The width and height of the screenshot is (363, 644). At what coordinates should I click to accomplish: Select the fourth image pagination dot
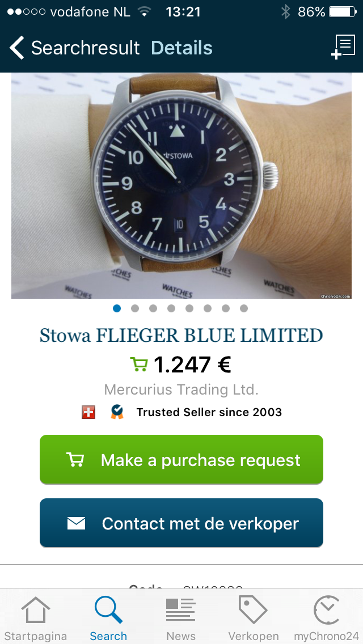coord(171,308)
